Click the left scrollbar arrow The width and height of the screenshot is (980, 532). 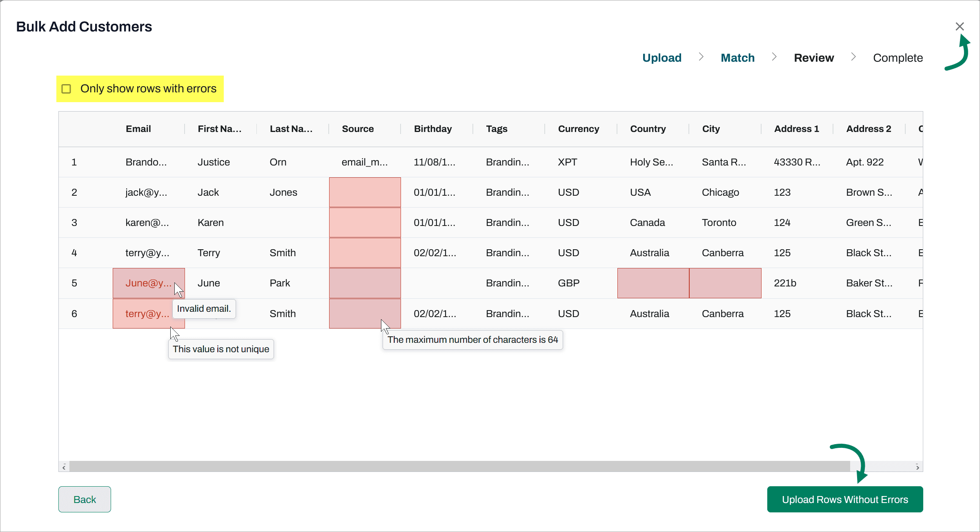tap(64, 467)
